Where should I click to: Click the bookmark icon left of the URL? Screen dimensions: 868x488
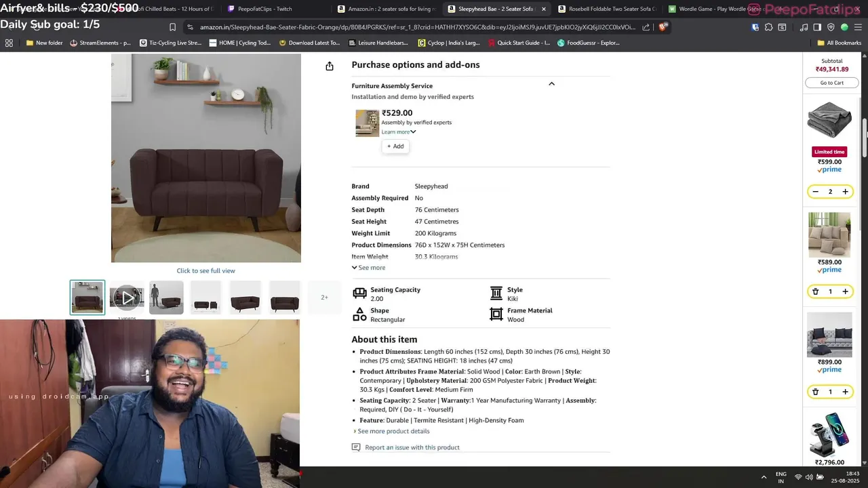[172, 27]
